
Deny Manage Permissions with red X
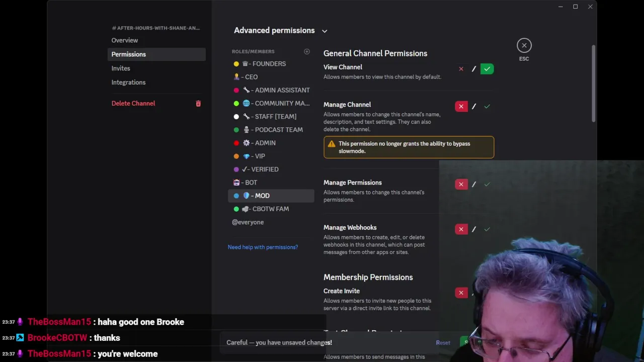(461, 184)
